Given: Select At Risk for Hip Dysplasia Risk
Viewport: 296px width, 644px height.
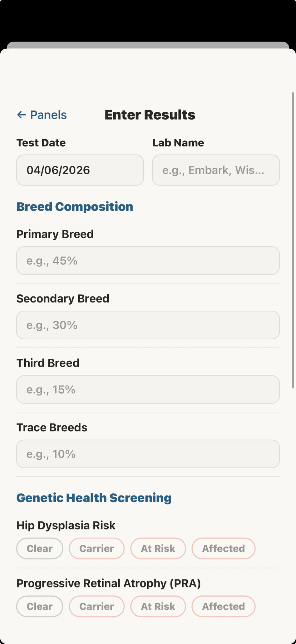Looking at the screenshot, I should coord(158,548).
